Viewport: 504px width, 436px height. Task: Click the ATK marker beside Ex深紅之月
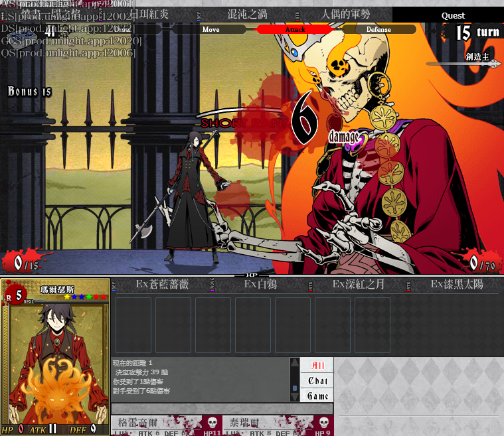coord(310,286)
